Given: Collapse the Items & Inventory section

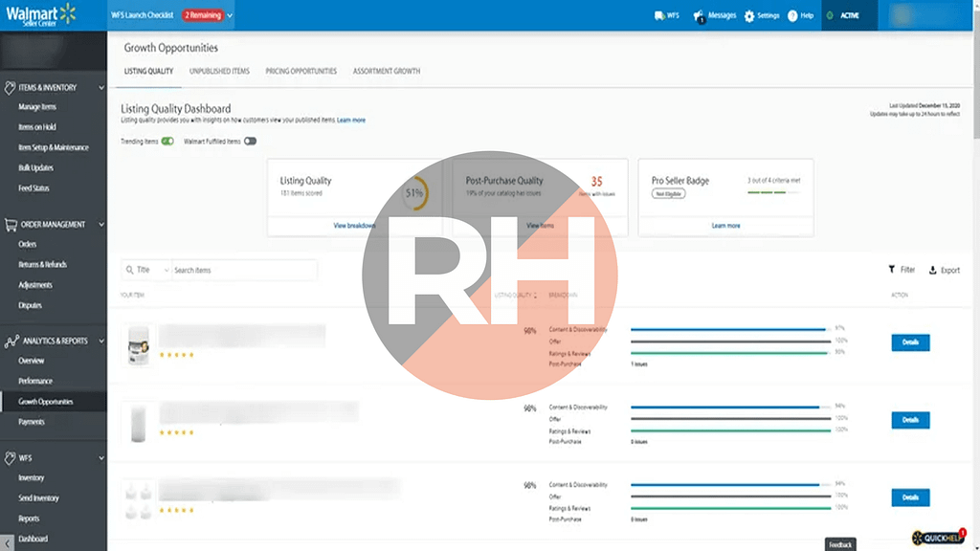Looking at the screenshot, I should point(101,87).
